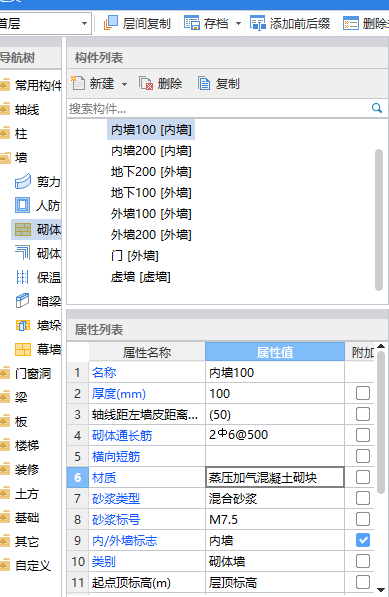Tick the 横向短筋 checkbox
389x597 pixels.
(363, 456)
